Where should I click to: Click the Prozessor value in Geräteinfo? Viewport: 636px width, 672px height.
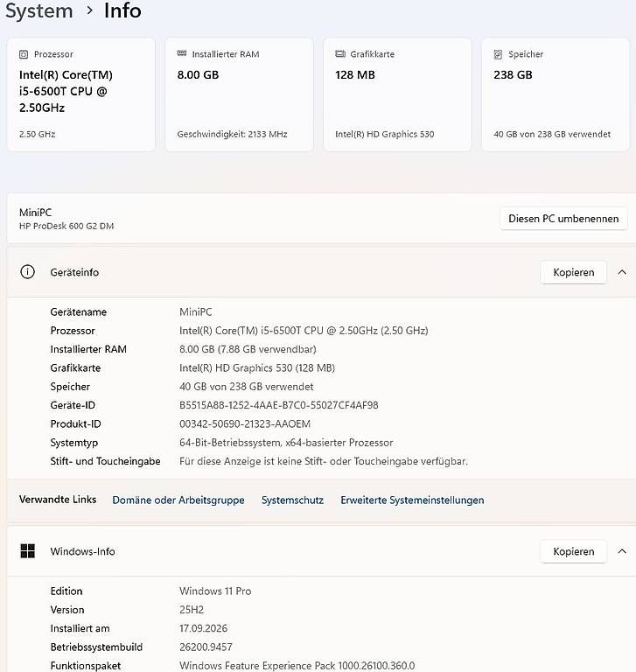click(304, 331)
